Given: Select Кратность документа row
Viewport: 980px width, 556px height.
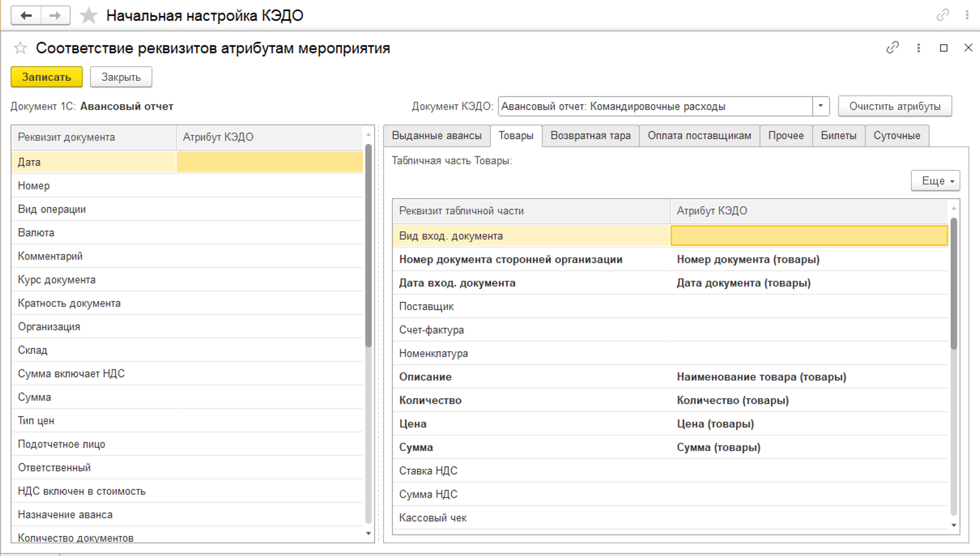Looking at the screenshot, I should (x=187, y=303).
